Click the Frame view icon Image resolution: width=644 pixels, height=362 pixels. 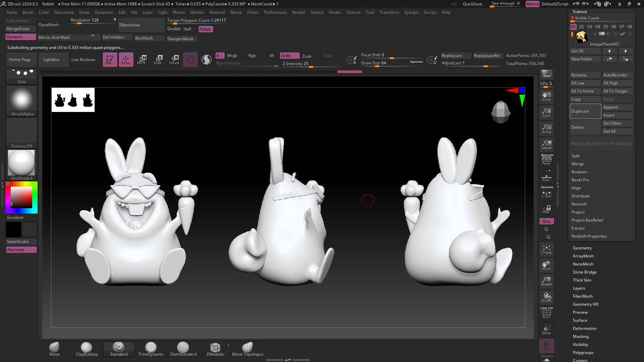546,249
